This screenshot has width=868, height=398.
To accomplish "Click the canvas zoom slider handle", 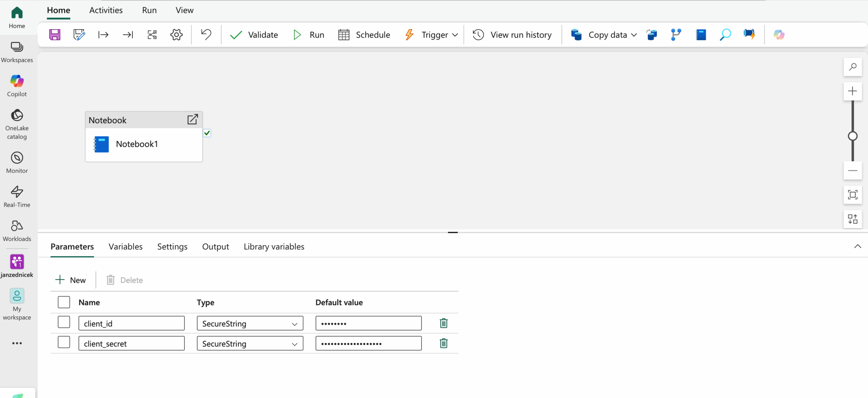I will pos(852,136).
